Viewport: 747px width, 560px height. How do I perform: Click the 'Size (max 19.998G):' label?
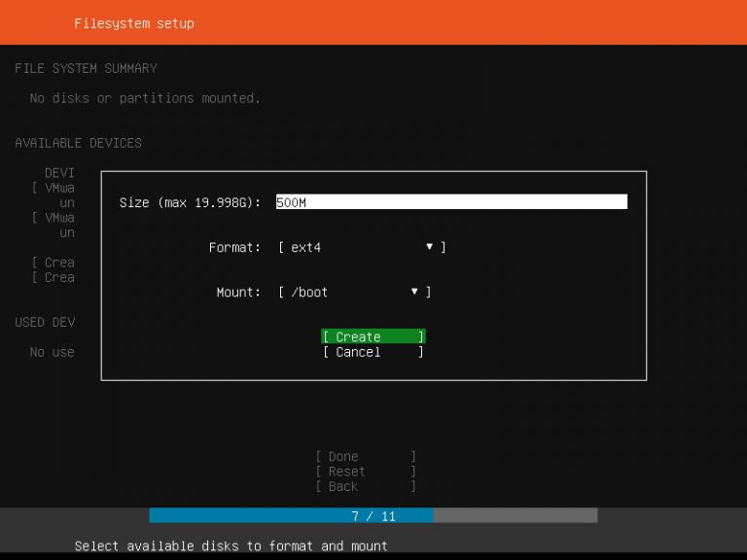coord(190,202)
